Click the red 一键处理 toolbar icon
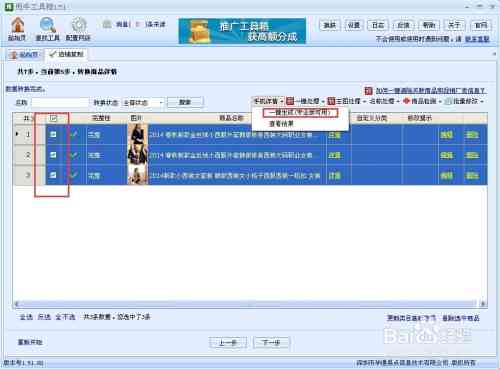 click(x=290, y=101)
